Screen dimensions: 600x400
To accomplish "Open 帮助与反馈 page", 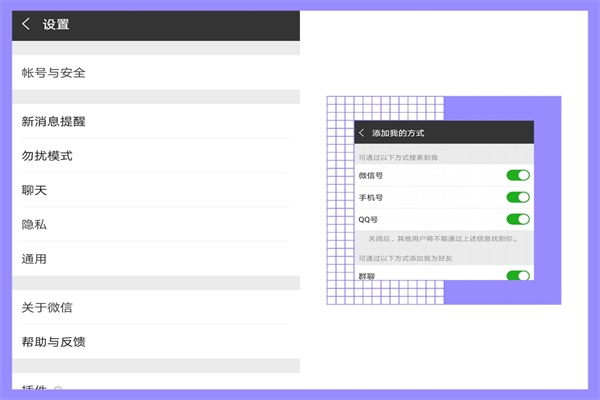I will (x=156, y=341).
